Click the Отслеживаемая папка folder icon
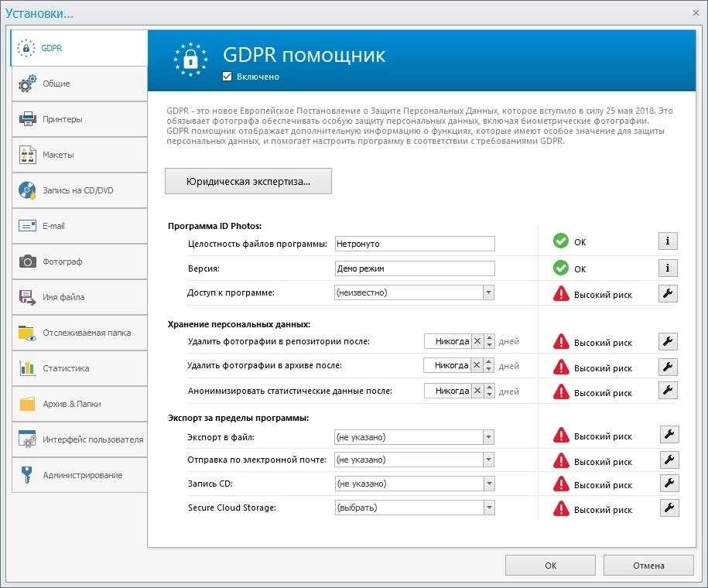Image resolution: width=708 pixels, height=588 pixels. pos(28,333)
